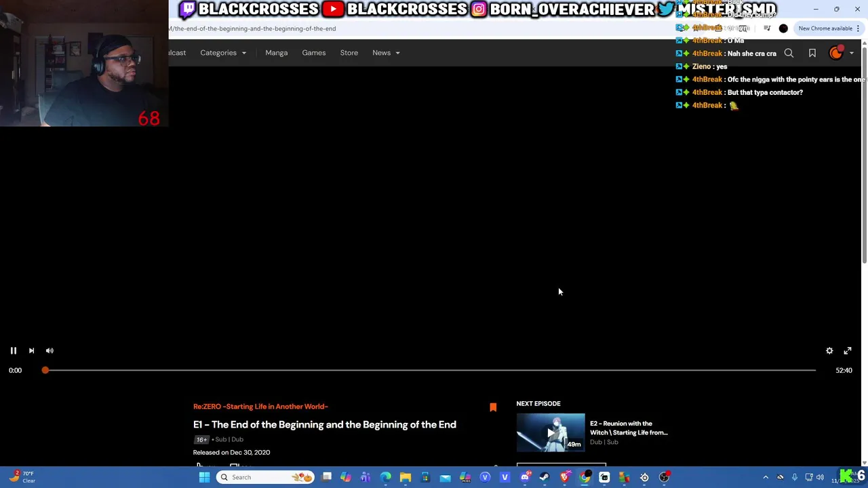Open Windows Start menu
Image resolution: width=868 pixels, height=488 pixels.
pyautogui.click(x=204, y=477)
